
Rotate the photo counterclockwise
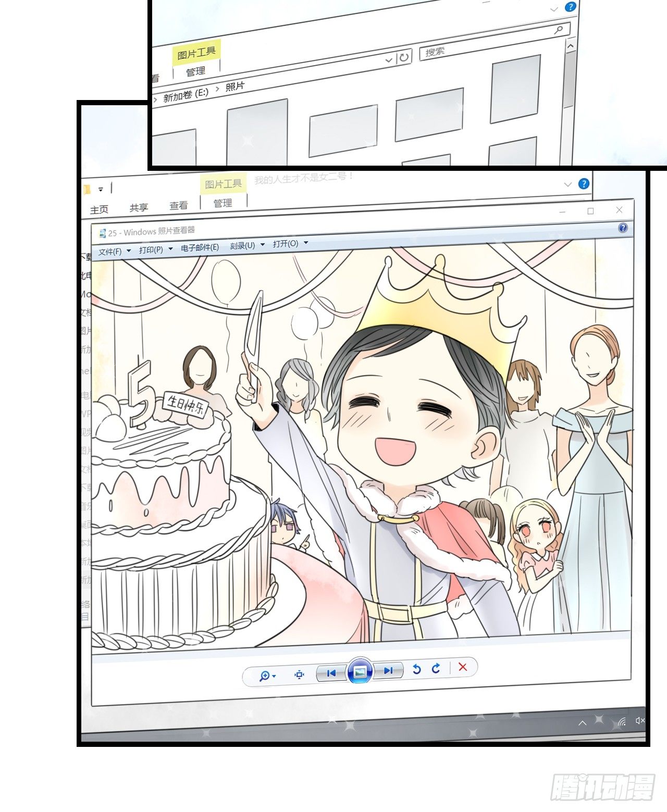pos(416,669)
